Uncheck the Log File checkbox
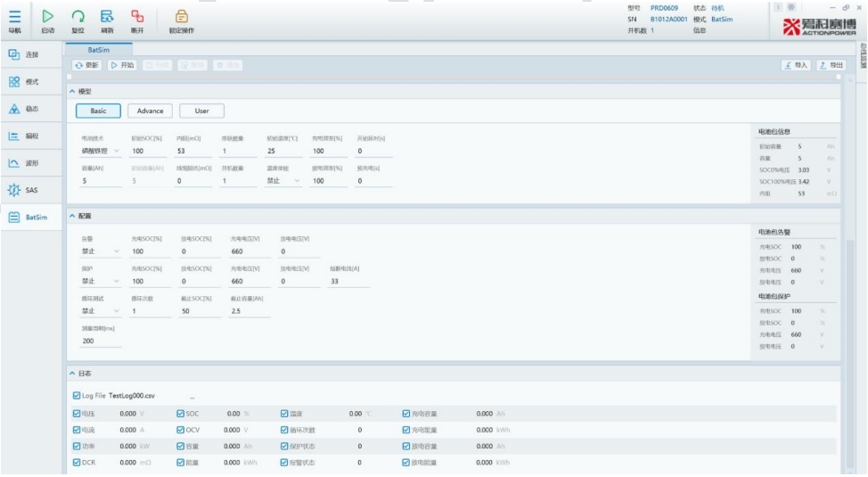 tap(76, 395)
